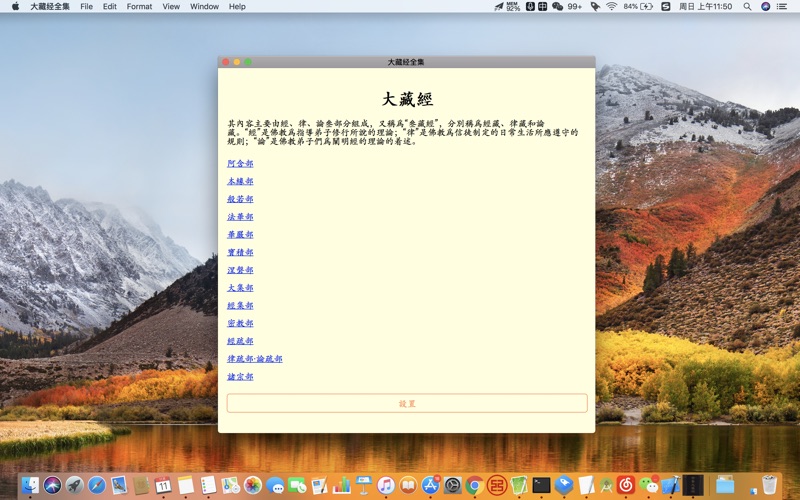
Task: Open the Edit menu
Action: point(110,7)
